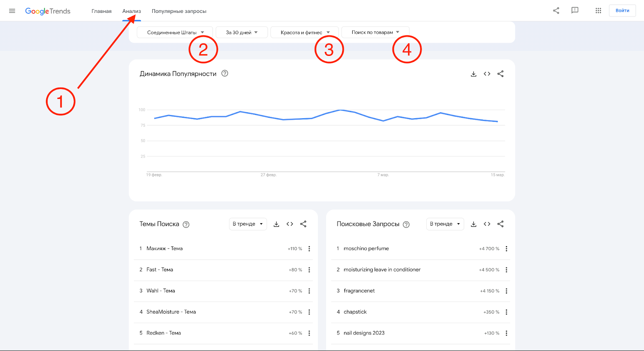Download the Поисковые Запросы data

pyautogui.click(x=474, y=224)
